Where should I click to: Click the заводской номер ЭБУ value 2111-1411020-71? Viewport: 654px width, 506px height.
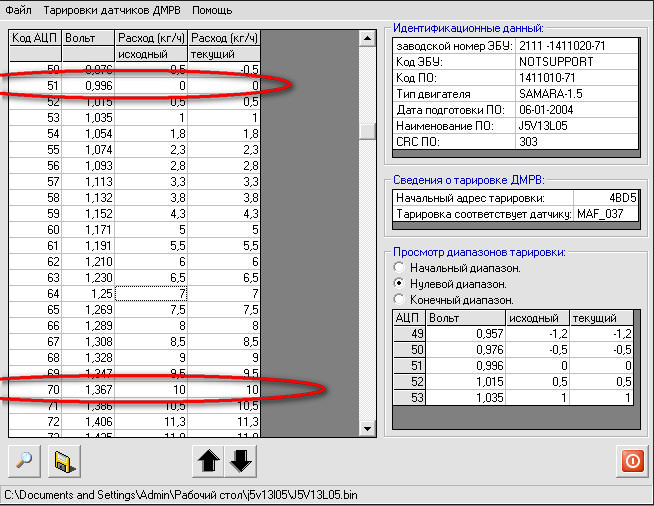click(576, 46)
